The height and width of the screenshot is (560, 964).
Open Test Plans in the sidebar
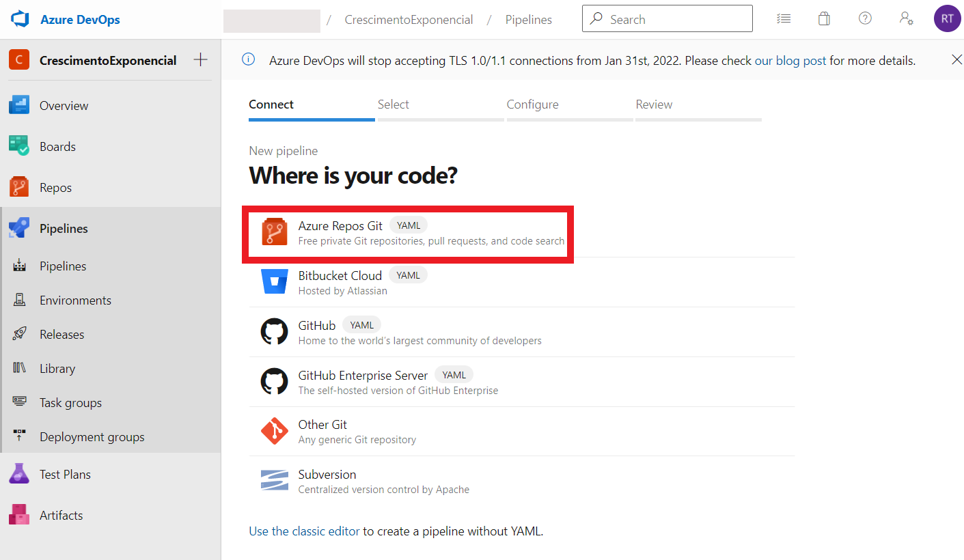tap(111, 474)
